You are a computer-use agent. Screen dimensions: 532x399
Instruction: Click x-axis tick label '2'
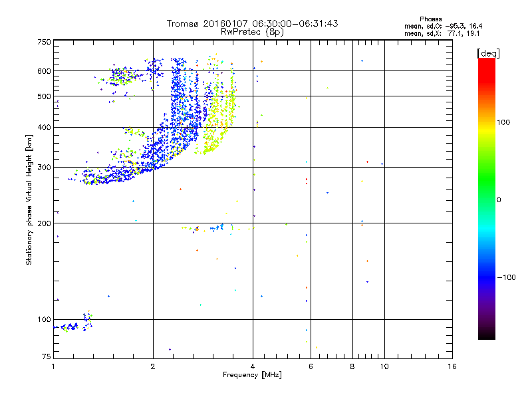coord(153,366)
